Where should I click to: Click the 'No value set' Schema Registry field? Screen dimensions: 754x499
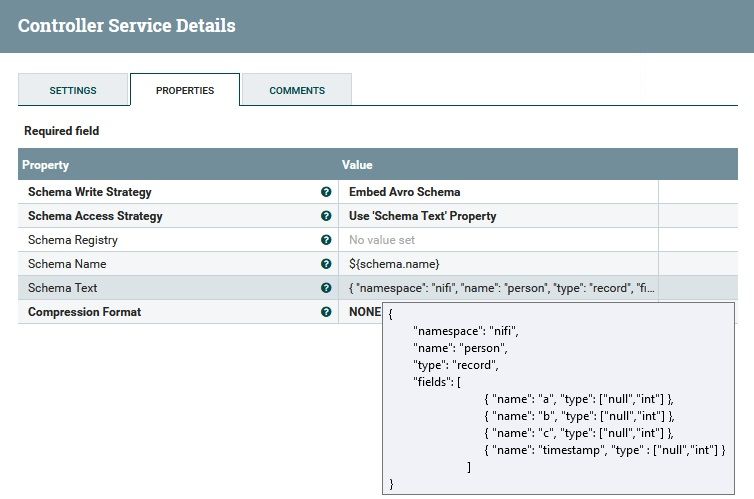tap(498, 240)
